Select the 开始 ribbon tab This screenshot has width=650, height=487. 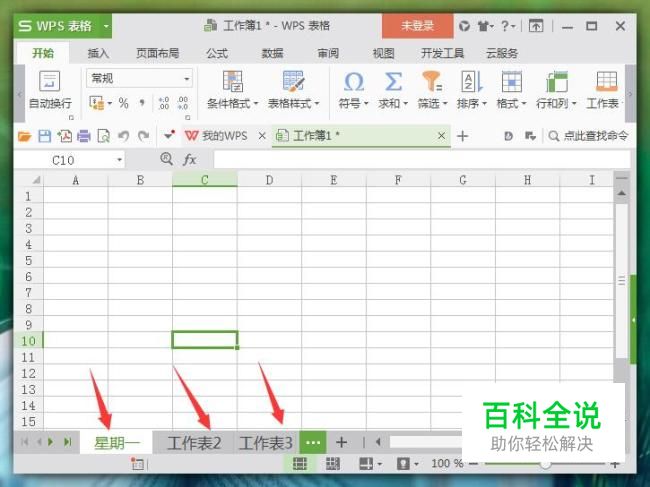[x=43, y=53]
